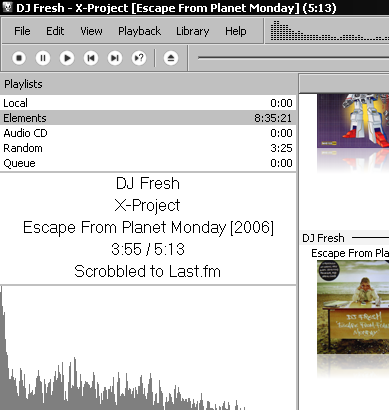Select the Audio CD playlist
Image resolution: width=389 pixels, height=410 pixels.
pyautogui.click(x=148, y=133)
